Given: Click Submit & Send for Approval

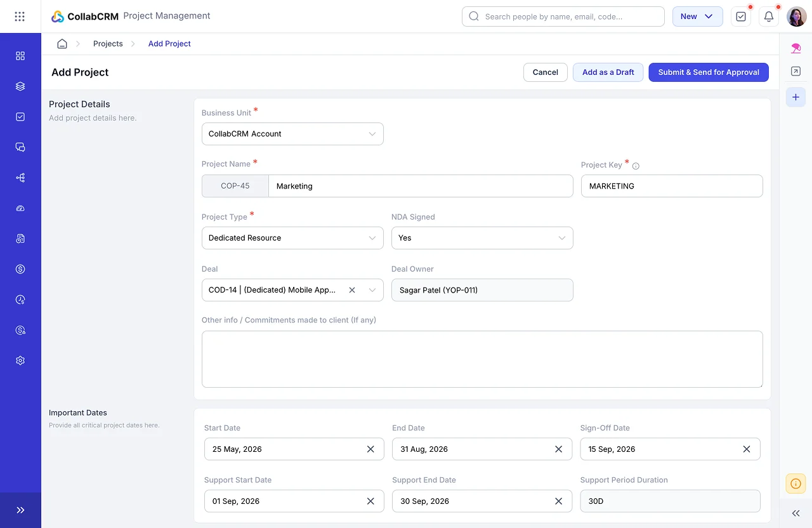Looking at the screenshot, I should [709, 72].
